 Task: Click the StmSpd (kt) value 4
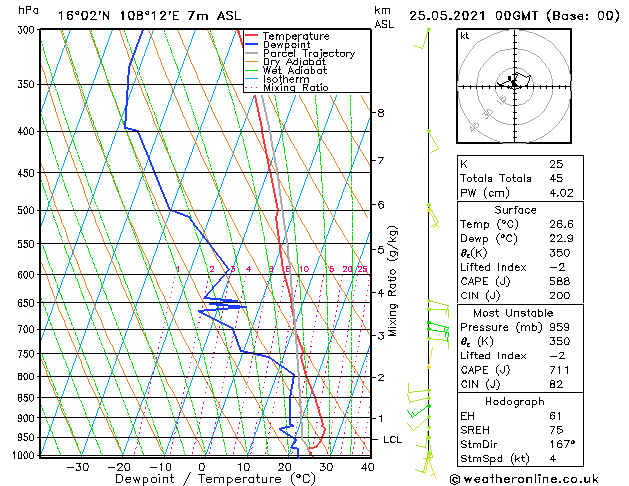[x=553, y=459]
